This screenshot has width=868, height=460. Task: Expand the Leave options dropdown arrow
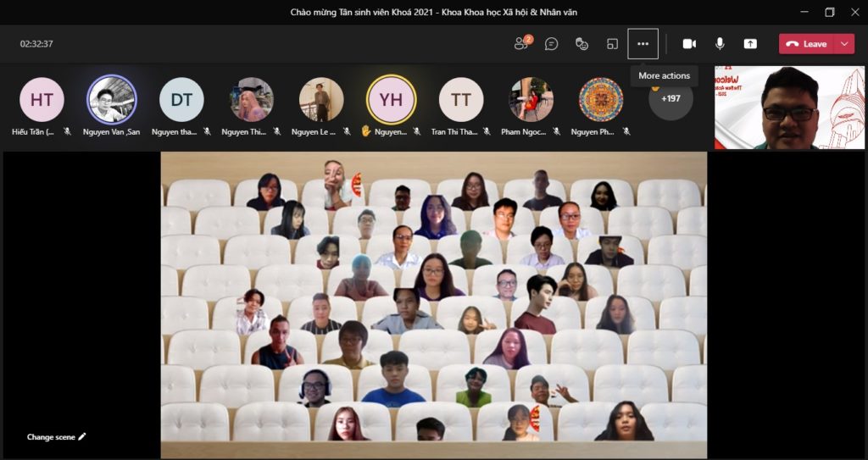coord(844,44)
